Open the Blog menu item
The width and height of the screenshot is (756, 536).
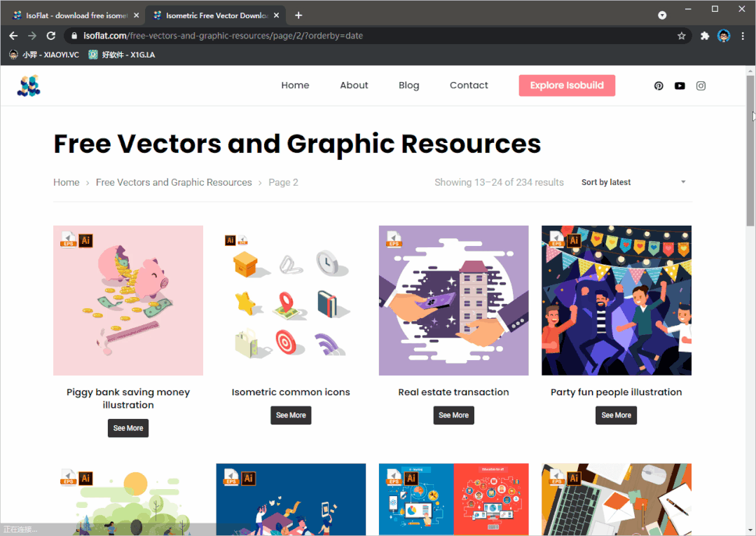click(409, 85)
